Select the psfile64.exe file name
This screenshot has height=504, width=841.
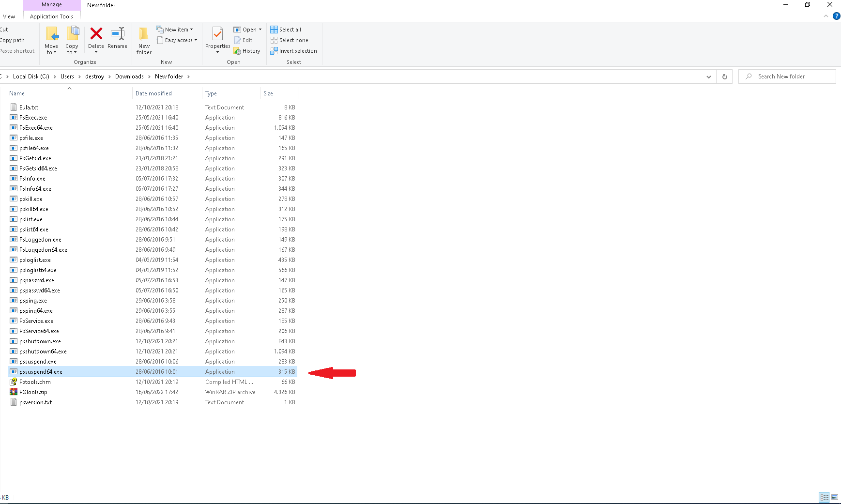(34, 148)
